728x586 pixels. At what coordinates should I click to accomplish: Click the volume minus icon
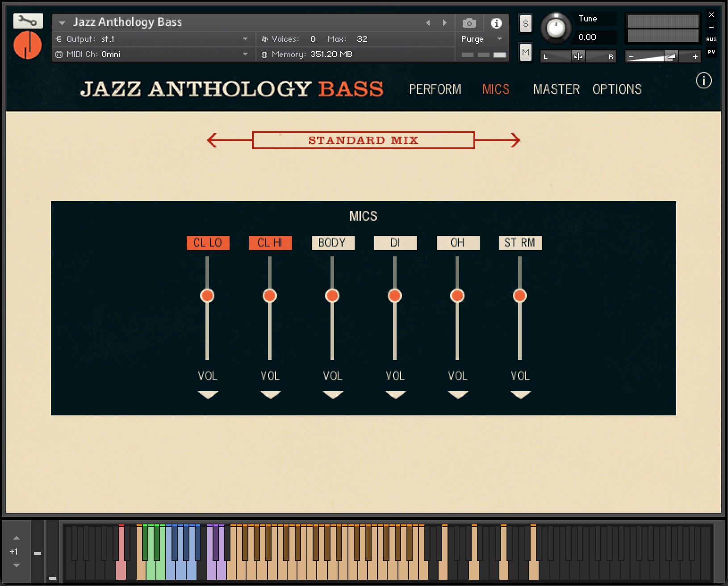click(631, 57)
